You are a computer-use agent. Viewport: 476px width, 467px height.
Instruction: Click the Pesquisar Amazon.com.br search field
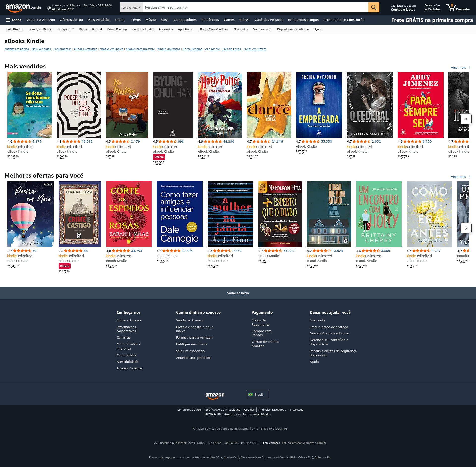[x=255, y=7]
